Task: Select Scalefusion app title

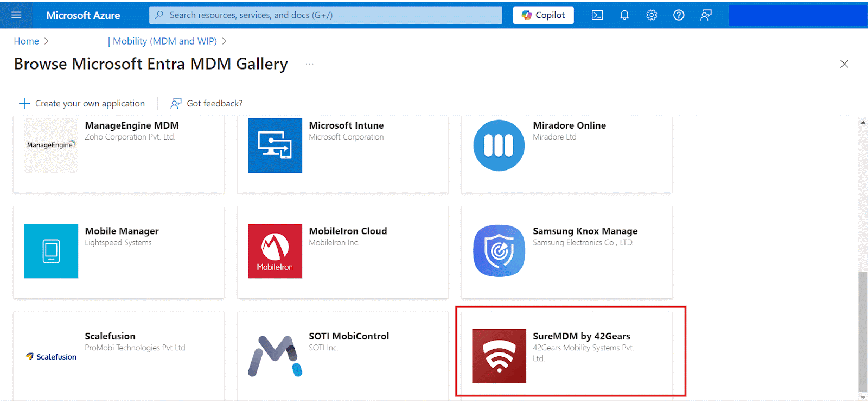Action: 110,336
